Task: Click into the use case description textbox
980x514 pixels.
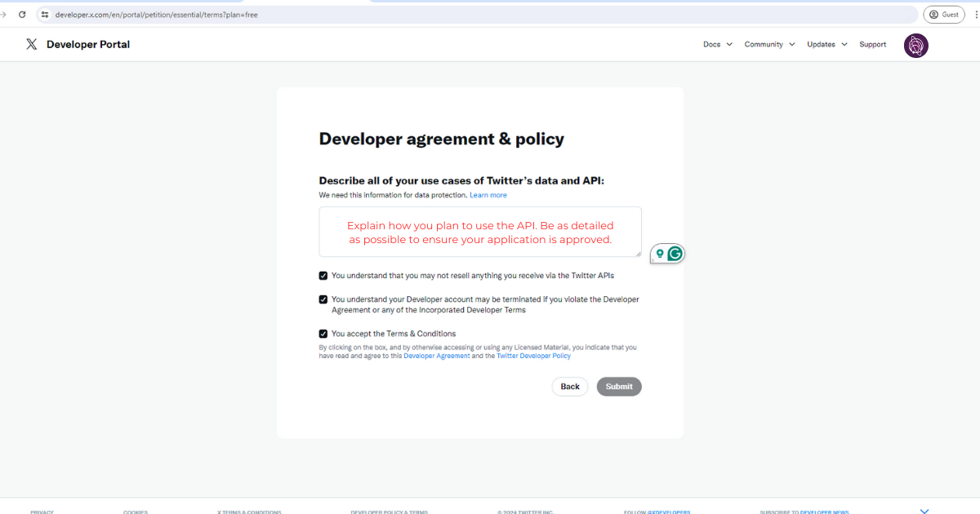Action: (x=479, y=232)
